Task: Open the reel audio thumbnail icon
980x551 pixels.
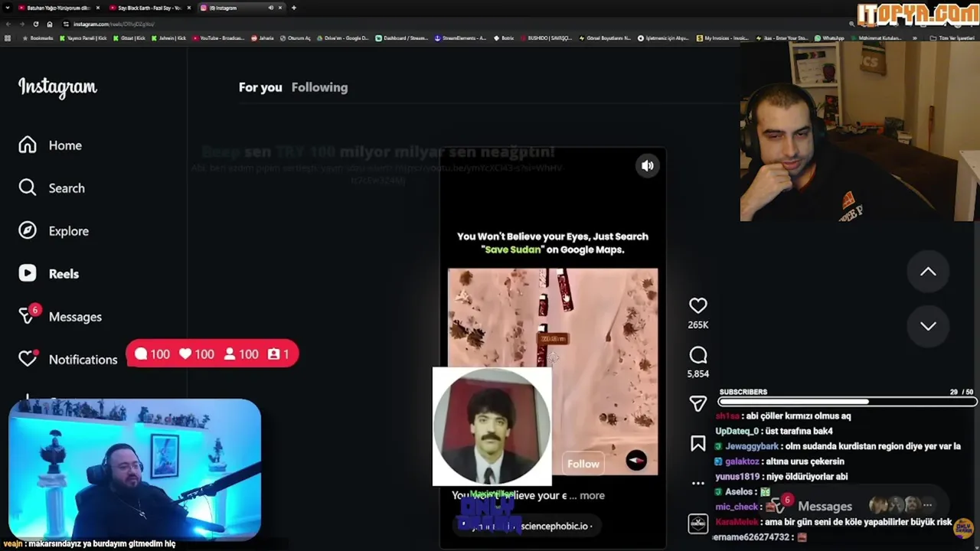Action: click(697, 523)
